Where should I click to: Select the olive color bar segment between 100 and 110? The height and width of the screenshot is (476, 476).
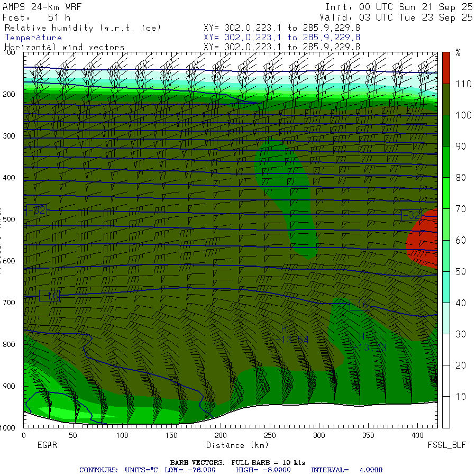click(446, 99)
